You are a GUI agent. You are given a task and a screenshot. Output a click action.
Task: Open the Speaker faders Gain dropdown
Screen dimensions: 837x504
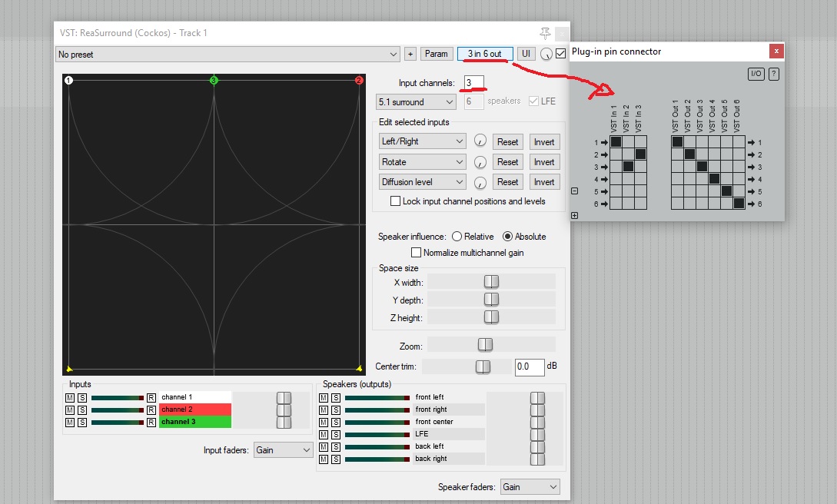click(530, 487)
